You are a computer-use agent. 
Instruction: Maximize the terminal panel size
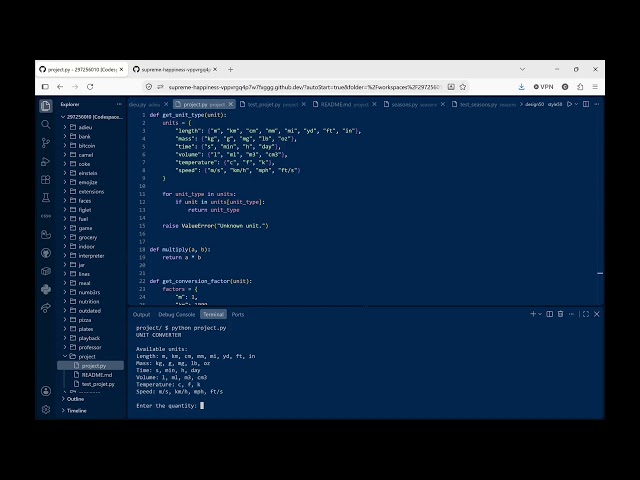[586, 314]
